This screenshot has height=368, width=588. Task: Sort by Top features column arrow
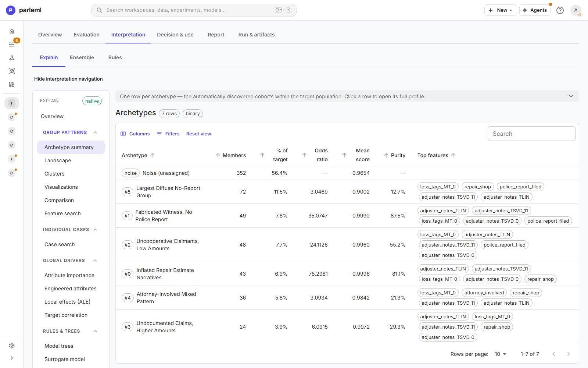453,155
